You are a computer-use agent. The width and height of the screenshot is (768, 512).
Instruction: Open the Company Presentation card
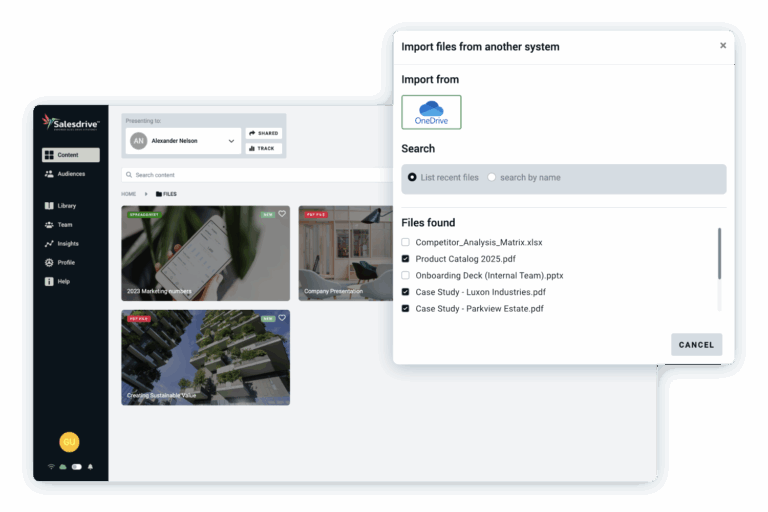click(346, 253)
